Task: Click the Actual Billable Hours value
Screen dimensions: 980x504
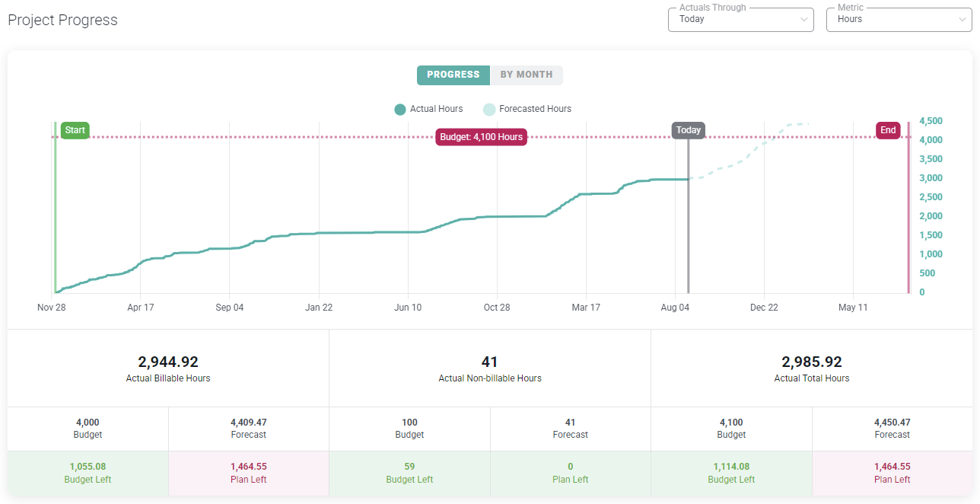Action: 168,362
